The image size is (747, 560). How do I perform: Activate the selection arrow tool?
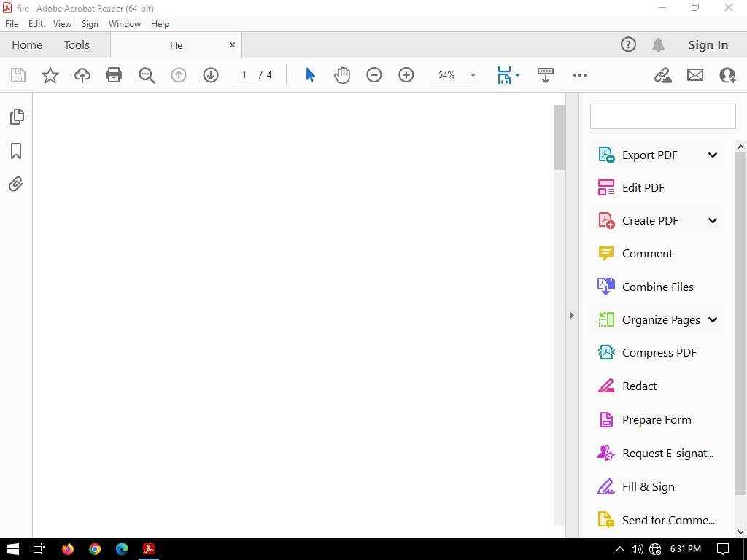(x=310, y=75)
